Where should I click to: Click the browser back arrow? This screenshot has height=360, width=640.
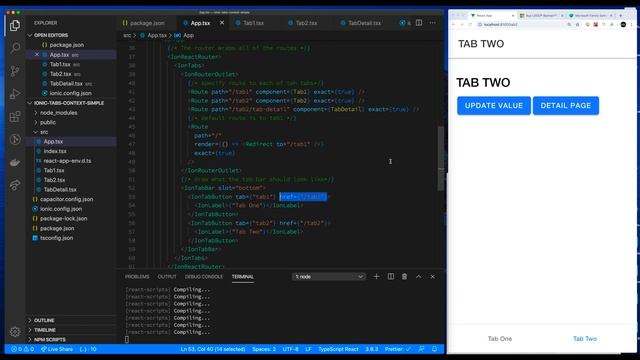(453, 24)
